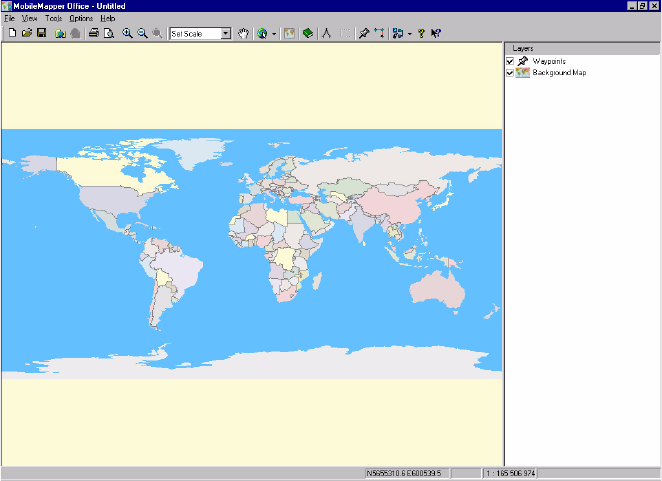Open the Tools menu
Screen dimensions: 662x481
coord(53,18)
